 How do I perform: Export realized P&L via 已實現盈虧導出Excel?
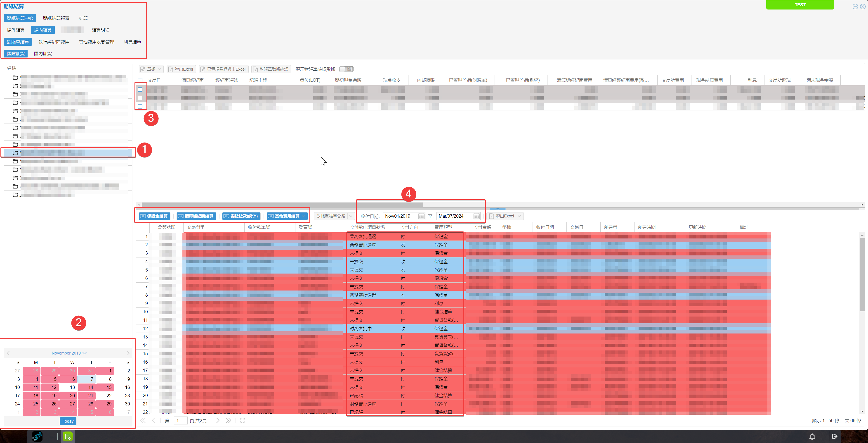pos(223,69)
